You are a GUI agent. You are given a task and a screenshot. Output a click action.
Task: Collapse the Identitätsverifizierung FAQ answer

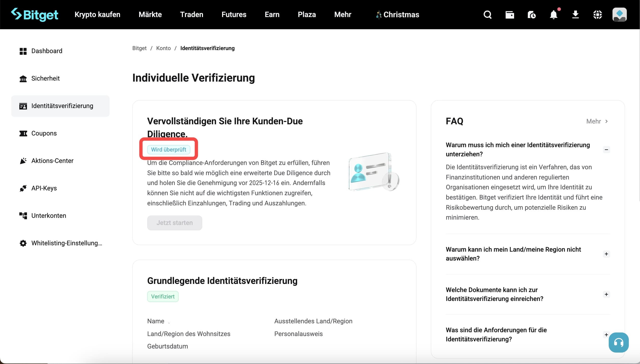tap(606, 150)
